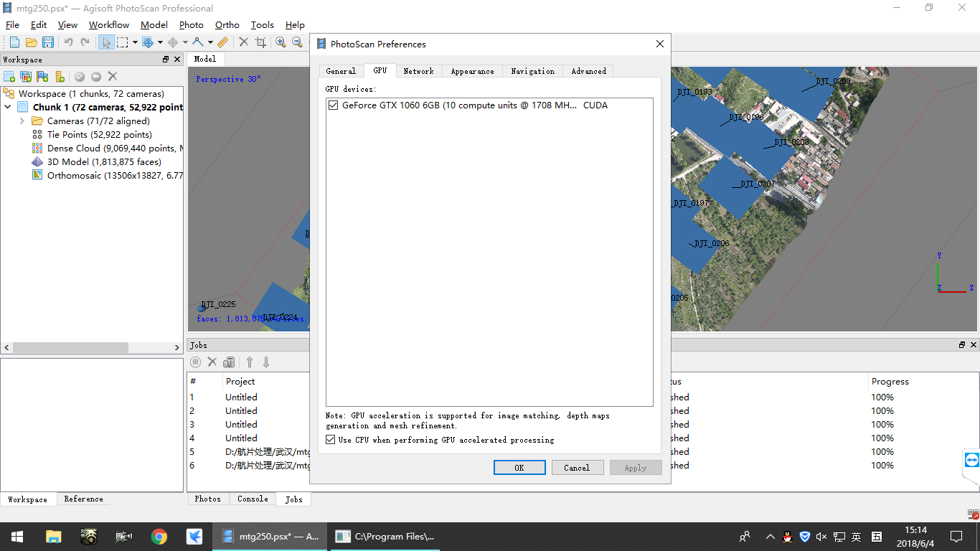Select Tie Points item in Workspace

click(92, 135)
